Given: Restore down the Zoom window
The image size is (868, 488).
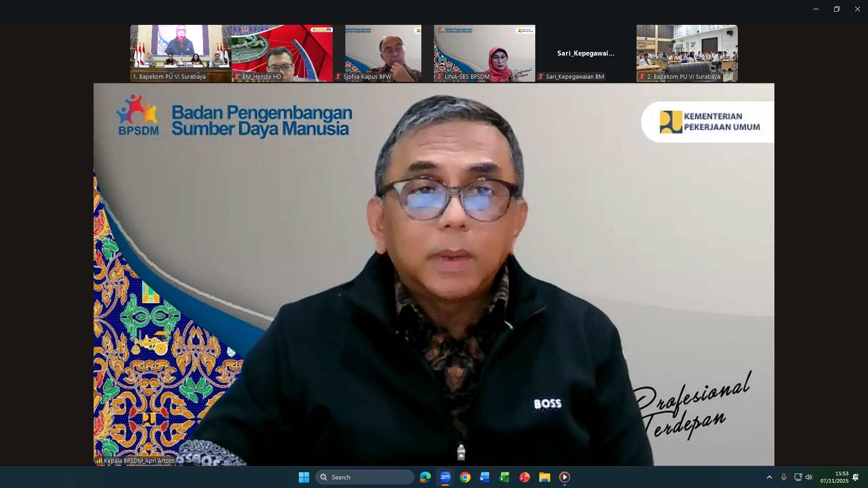Looking at the screenshot, I should (x=837, y=9).
